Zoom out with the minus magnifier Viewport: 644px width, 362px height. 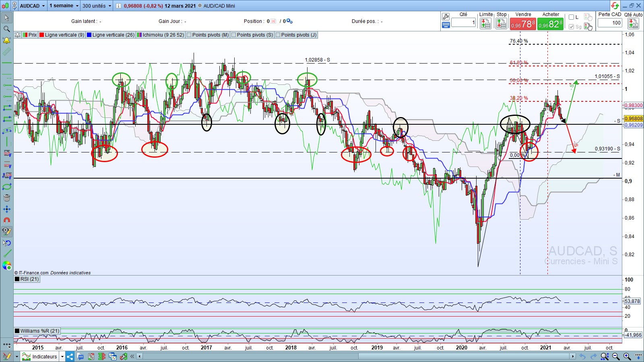616,356
